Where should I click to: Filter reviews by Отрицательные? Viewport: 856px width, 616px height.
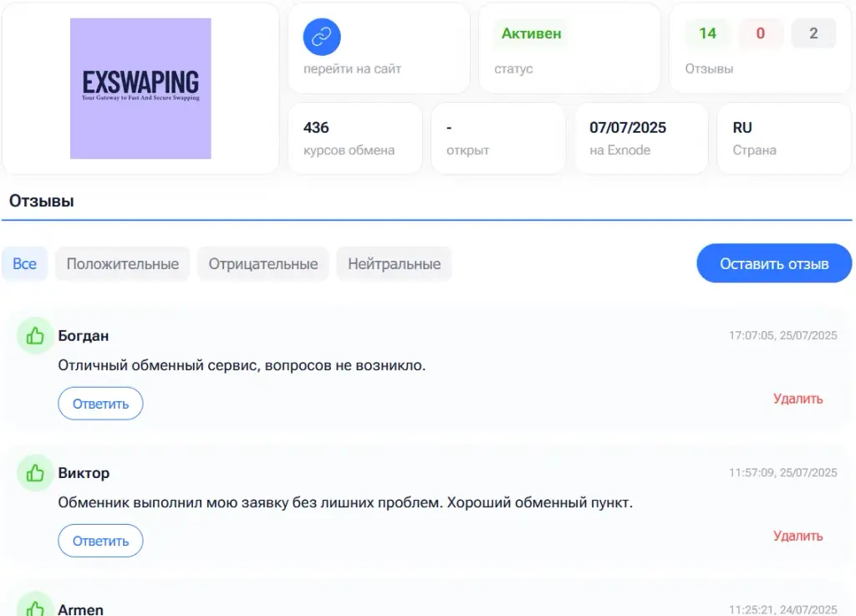(x=263, y=264)
